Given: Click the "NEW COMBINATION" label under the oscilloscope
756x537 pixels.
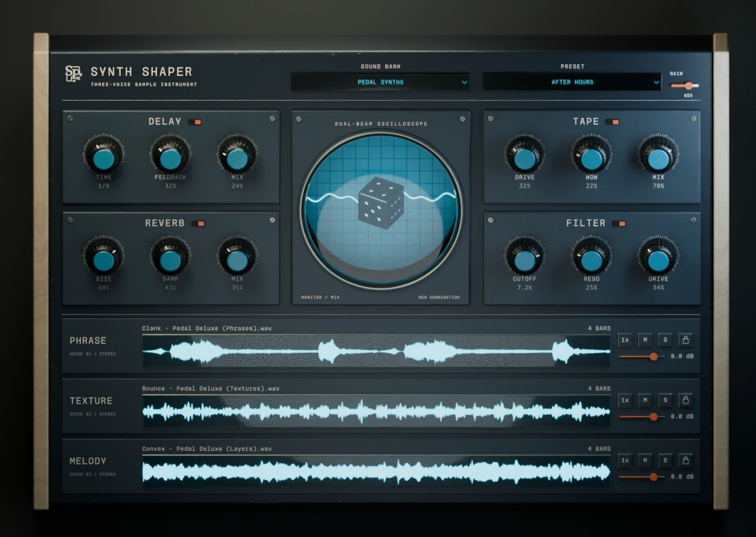Looking at the screenshot, I should pyautogui.click(x=439, y=298).
